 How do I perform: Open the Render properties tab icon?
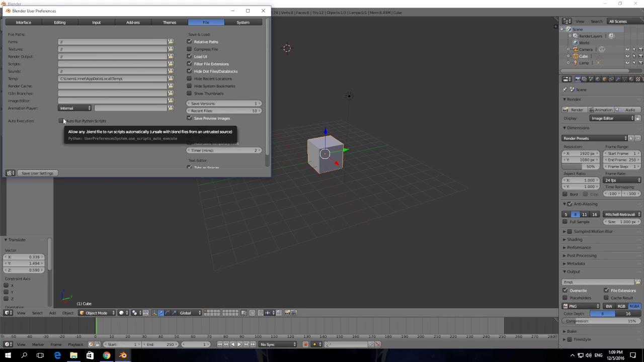click(x=578, y=79)
